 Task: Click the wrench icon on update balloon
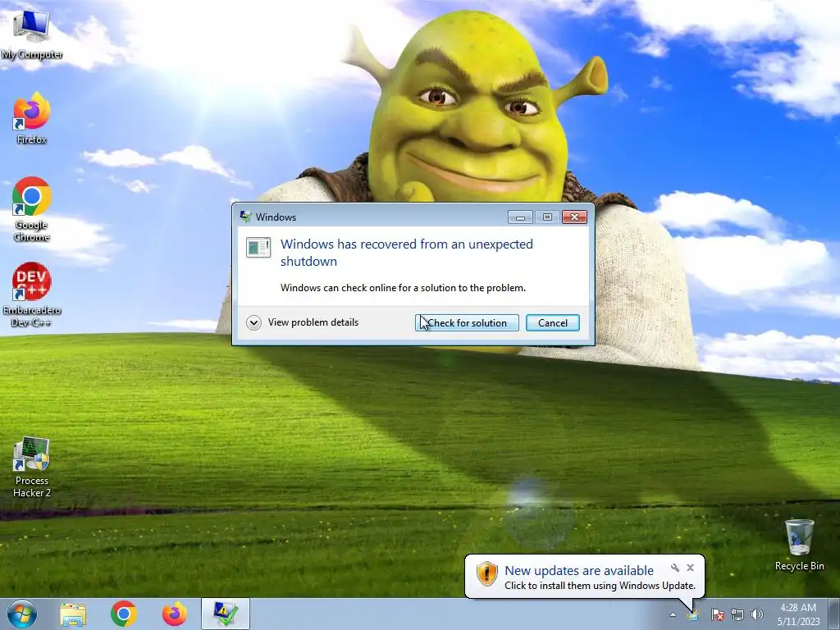click(675, 568)
